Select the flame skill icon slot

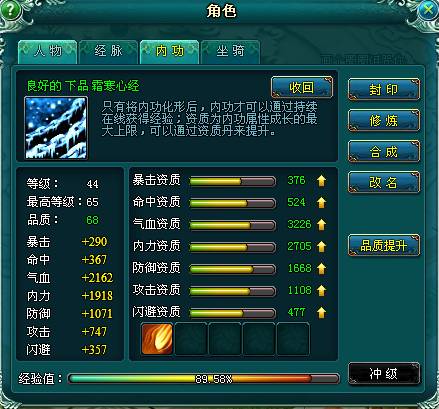[x=157, y=339]
